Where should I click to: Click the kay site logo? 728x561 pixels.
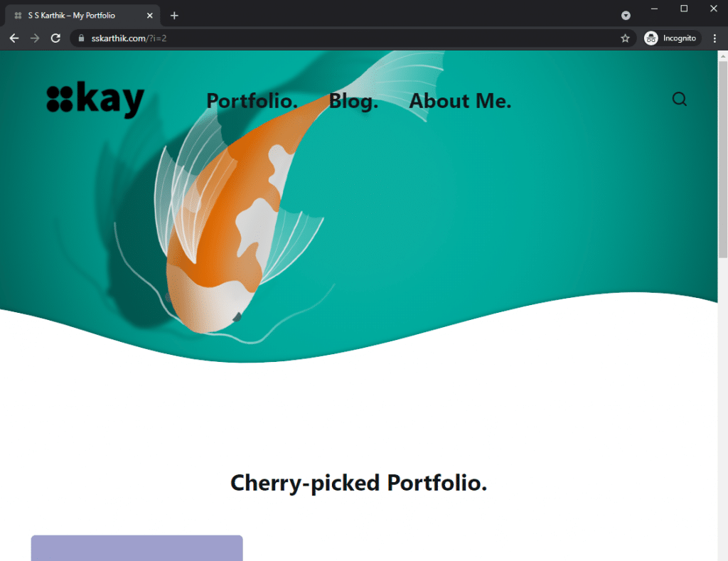(96, 100)
